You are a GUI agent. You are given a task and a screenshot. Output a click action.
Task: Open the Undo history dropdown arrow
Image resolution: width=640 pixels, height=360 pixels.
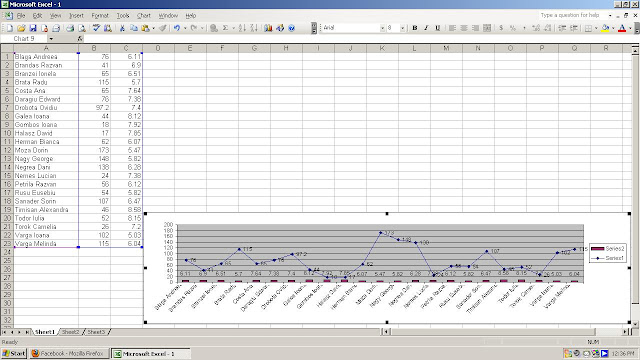(x=185, y=28)
